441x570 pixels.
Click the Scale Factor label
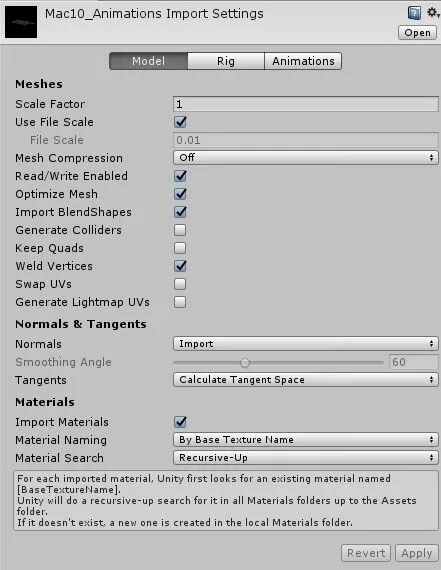(x=50, y=104)
